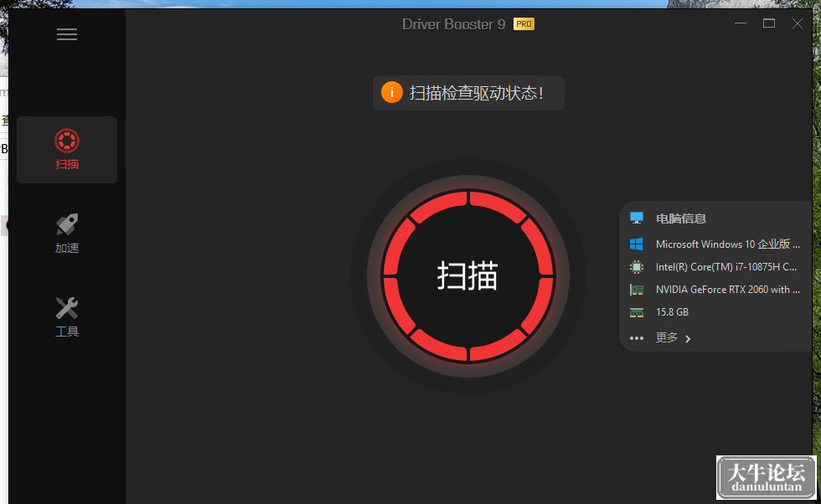
Task: Click the 扫描检查驱动状态 notification text
Action: click(477, 93)
